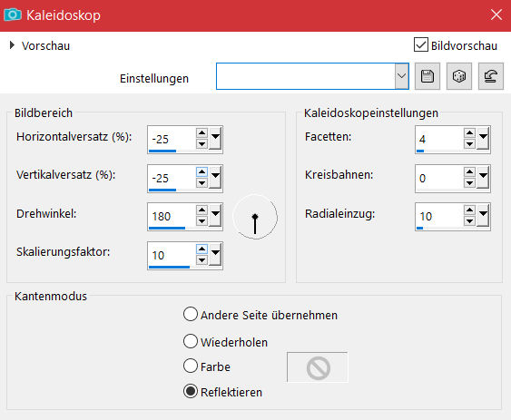Screen dimensions: 511x420
Task: Select Andere Seite übernehmen radio button
Action: [x=191, y=315]
